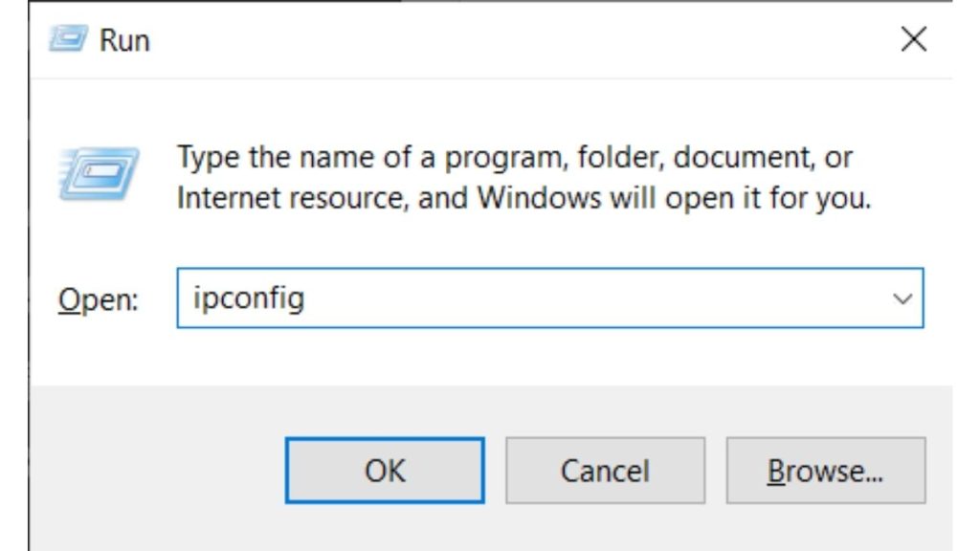Close the Run dialog with the X
This screenshot has width=980, height=551.
coord(914,39)
